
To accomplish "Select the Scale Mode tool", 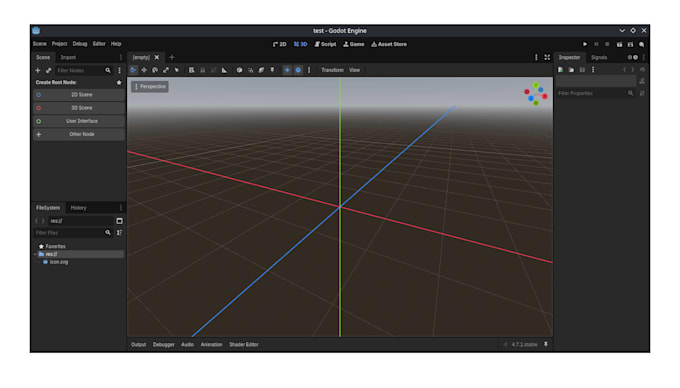I will (x=166, y=70).
